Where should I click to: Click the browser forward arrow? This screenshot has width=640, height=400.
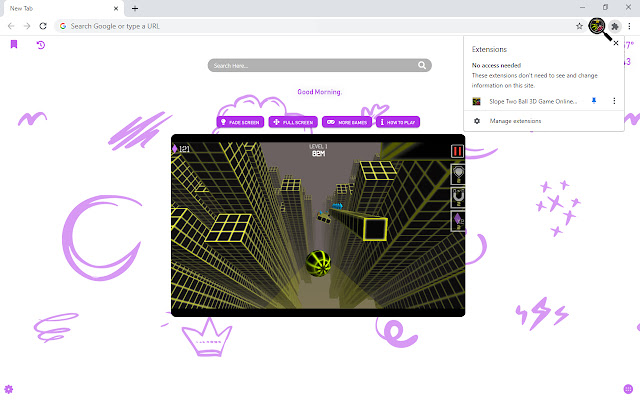[27, 26]
